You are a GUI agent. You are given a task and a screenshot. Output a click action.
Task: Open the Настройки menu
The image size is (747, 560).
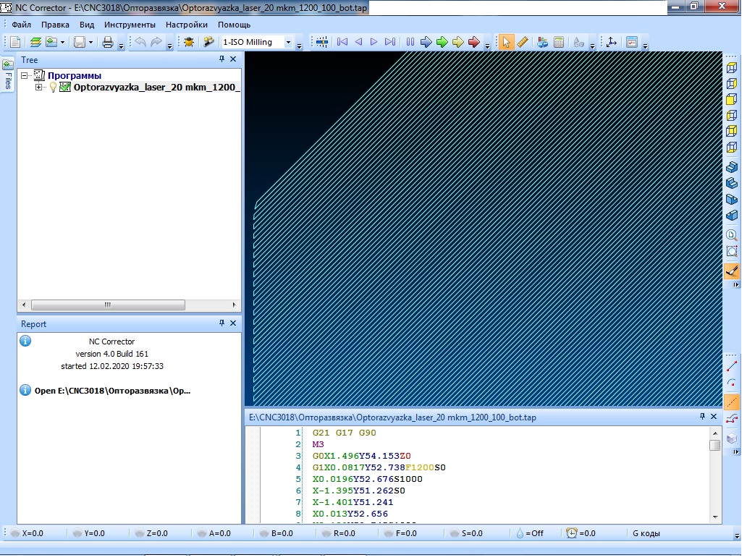(x=186, y=25)
